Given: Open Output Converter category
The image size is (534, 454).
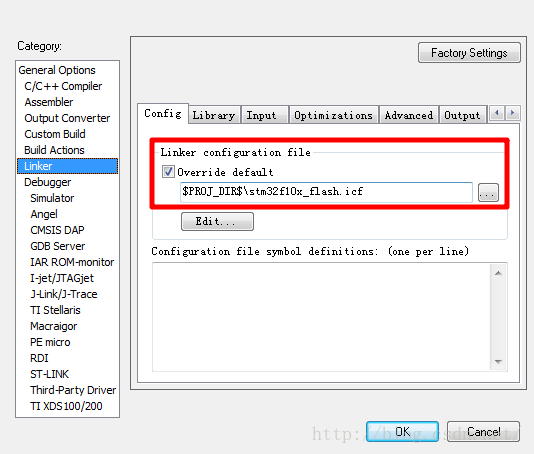Looking at the screenshot, I should [67, 118].
